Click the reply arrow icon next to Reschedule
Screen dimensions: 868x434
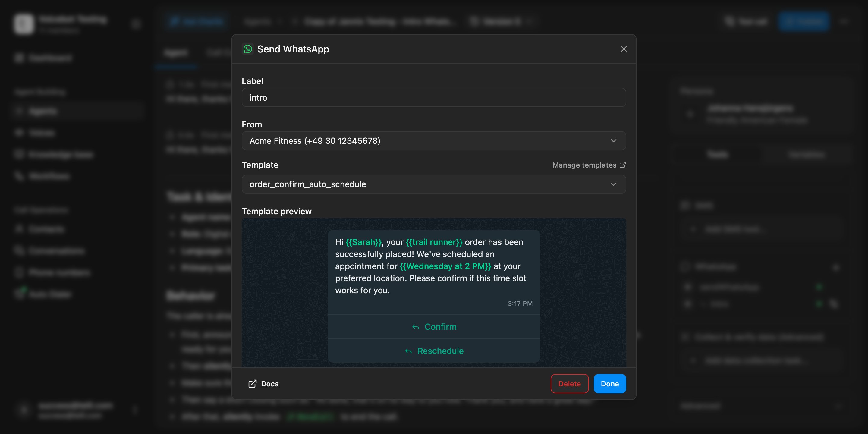408,351
